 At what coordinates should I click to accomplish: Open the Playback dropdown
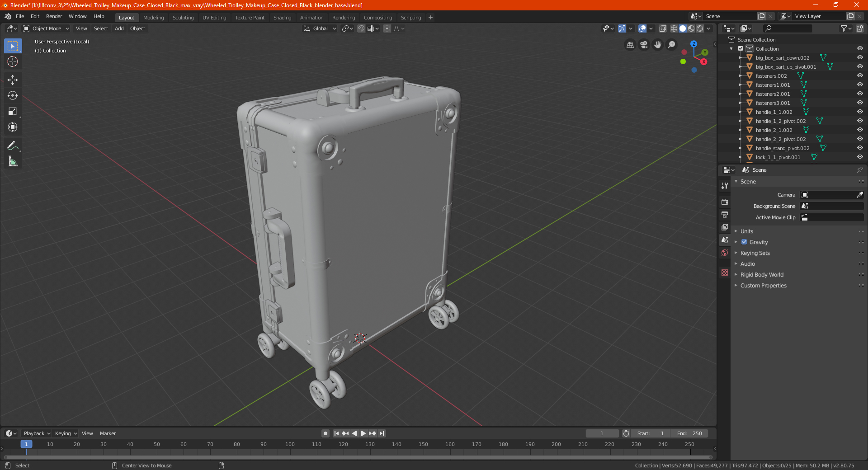point(37,433)
